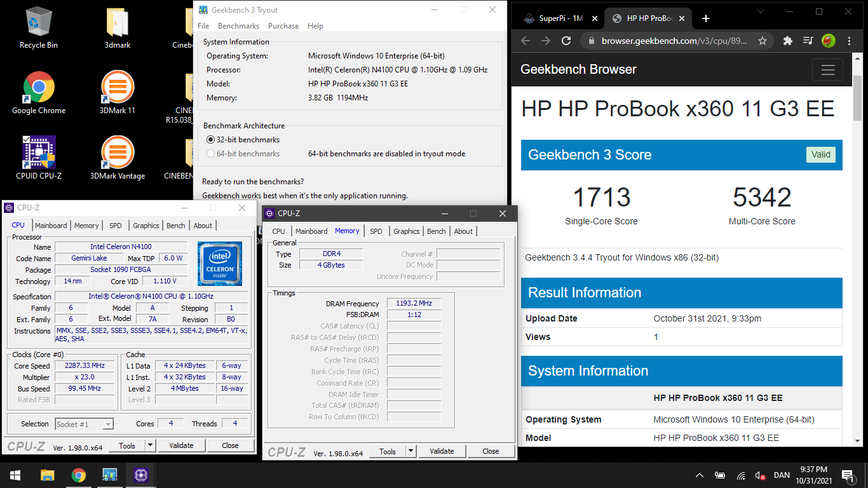Screen dimensions: 868x488
Task: Reload the Geekbench Browser page
Action: (566, 41)
